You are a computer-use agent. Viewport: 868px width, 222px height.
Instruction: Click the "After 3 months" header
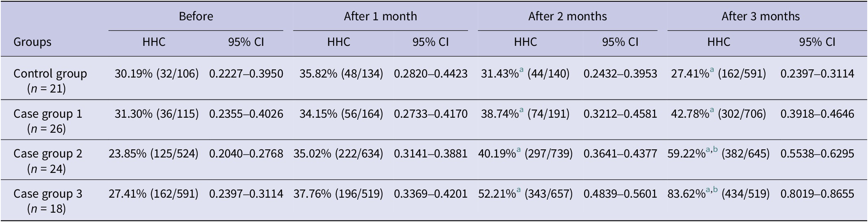[x=761, y=16]
